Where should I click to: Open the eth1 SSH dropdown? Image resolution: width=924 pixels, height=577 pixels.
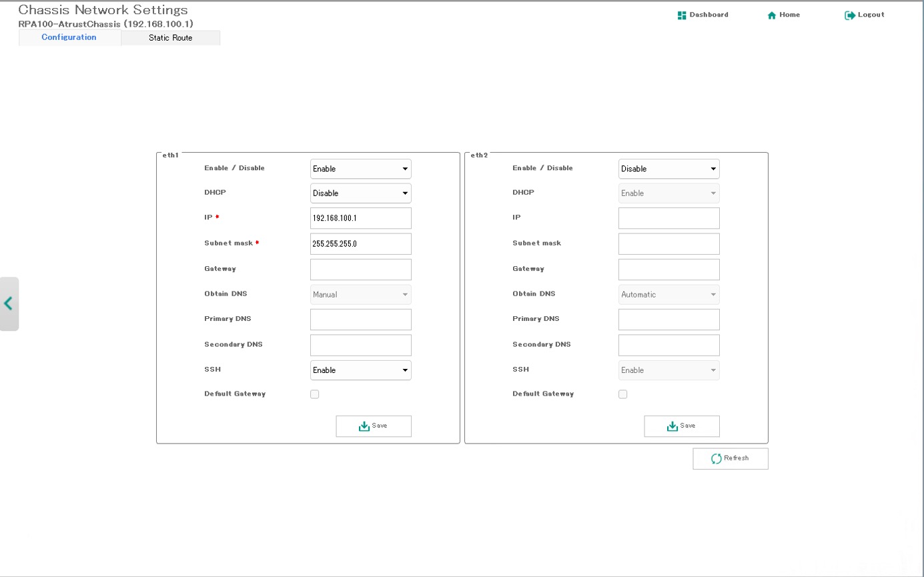[360, 370]
